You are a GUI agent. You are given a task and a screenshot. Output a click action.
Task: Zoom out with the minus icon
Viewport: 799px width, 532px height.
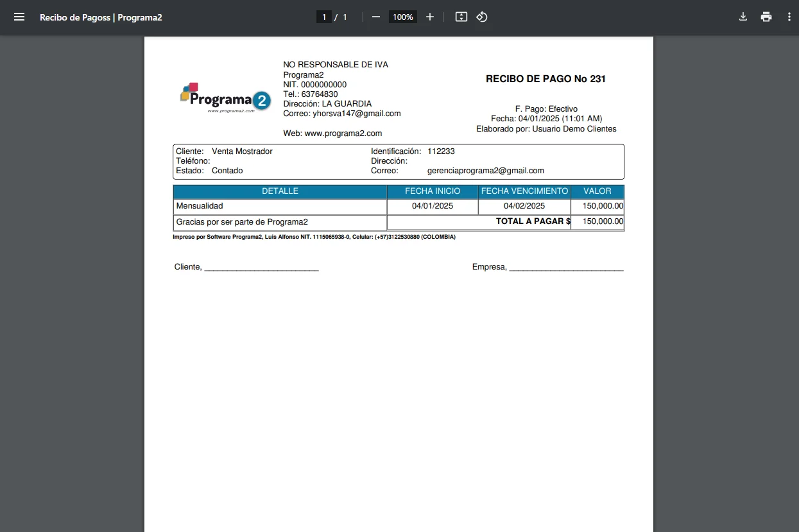(x=376, y=17)
